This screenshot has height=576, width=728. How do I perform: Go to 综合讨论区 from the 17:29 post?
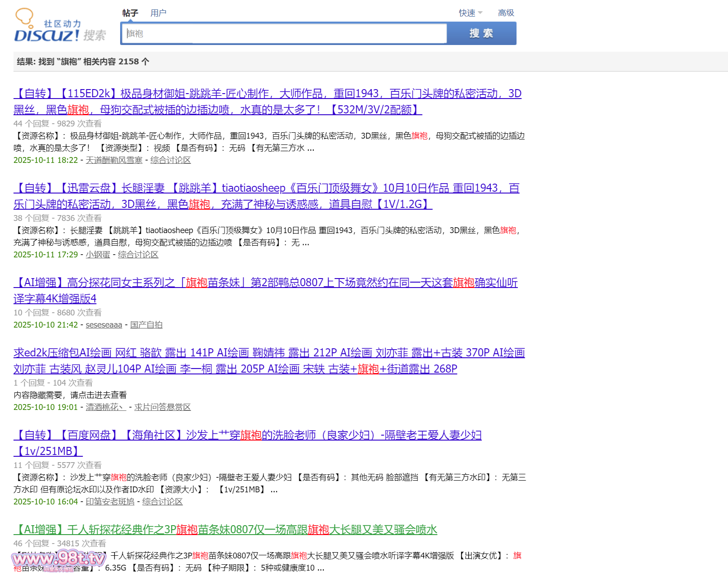coord(138,255)
